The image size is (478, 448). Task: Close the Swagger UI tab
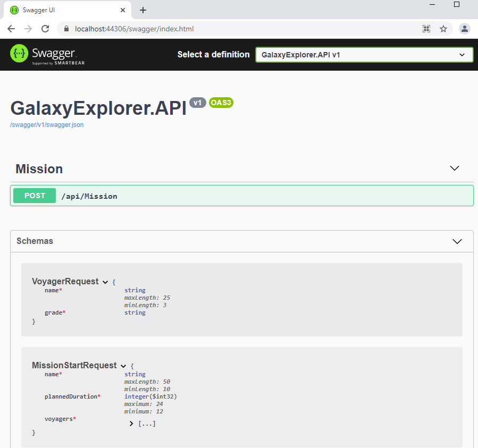pos(123,10)
